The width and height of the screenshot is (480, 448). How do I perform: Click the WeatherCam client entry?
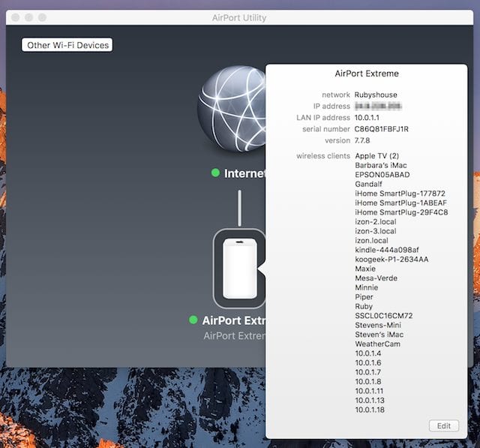click(377, 344)
